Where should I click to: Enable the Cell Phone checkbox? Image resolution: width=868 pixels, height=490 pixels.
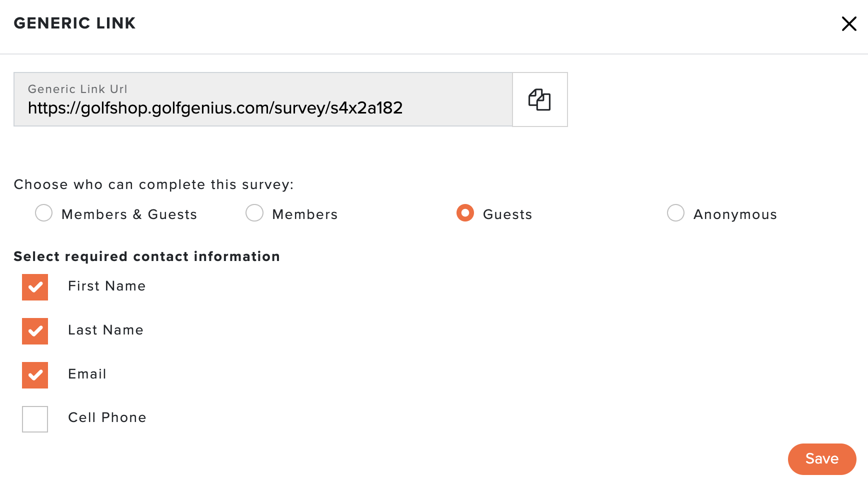[x=35, y=419]
